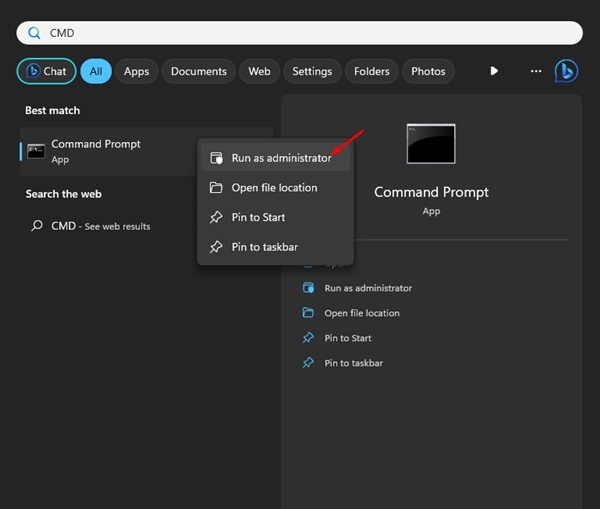
Task: Click the large Command Prompt icon thumbnail
Action: pos(431,144)
